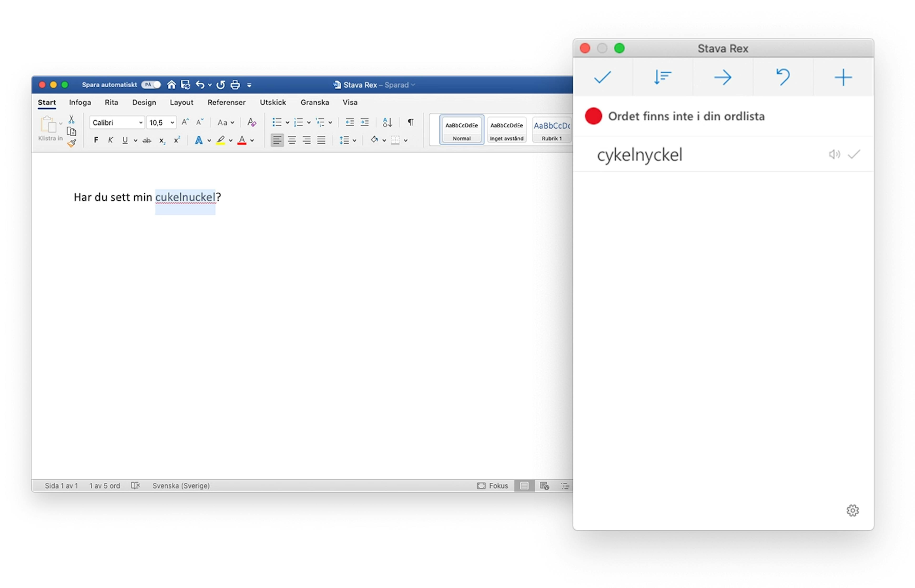Click the Klistra in paste button

click(50, 129)
